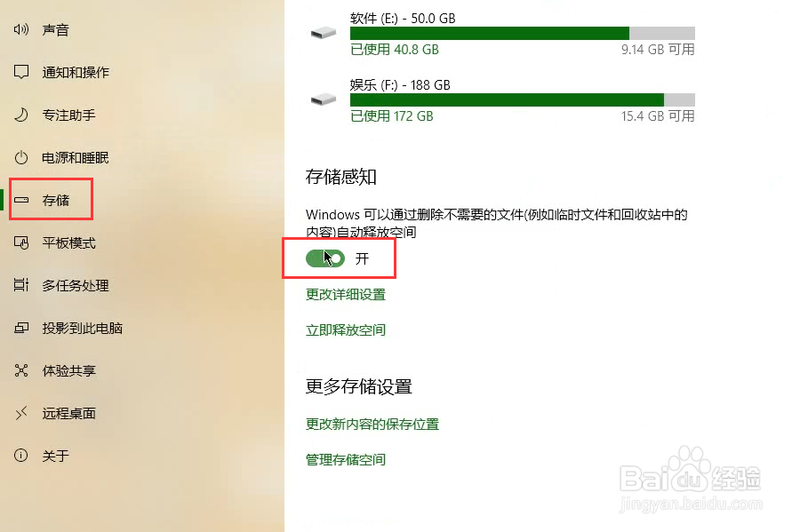This screenshot has width=808, height=532.
Task: Click the 远程桌面 remote icon
Action: click(x=21, y=413)
